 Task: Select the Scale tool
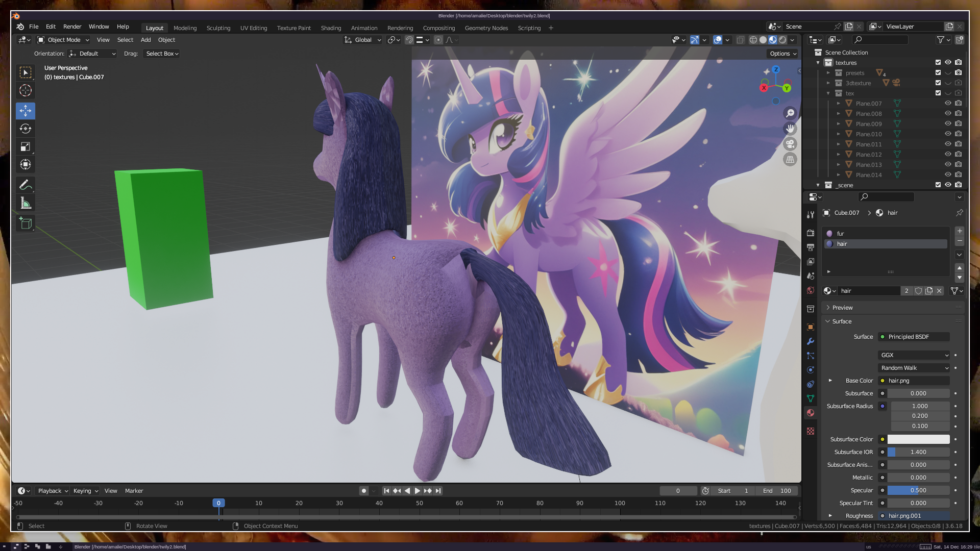coord(26,147)
